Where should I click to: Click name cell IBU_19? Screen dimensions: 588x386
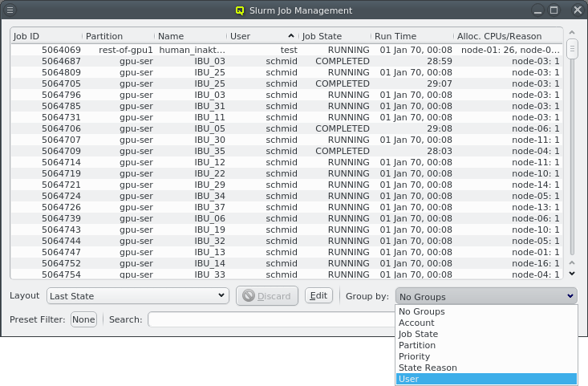pos(209,230)
